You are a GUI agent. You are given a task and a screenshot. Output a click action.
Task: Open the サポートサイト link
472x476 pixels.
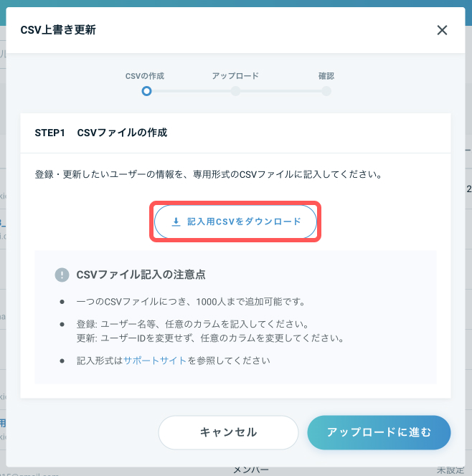(155, 361)
